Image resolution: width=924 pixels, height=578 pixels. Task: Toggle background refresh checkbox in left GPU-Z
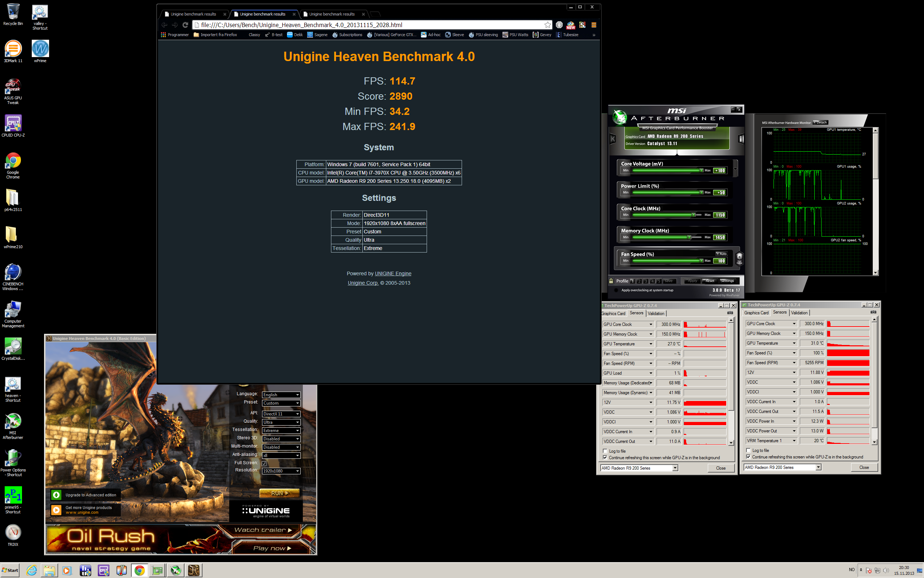(605, 458)
